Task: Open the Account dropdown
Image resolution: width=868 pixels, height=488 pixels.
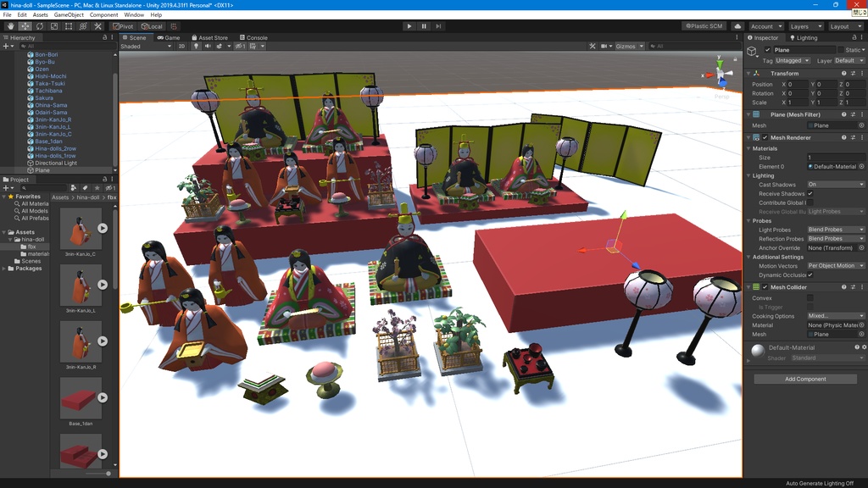Action: click(766, 26)
